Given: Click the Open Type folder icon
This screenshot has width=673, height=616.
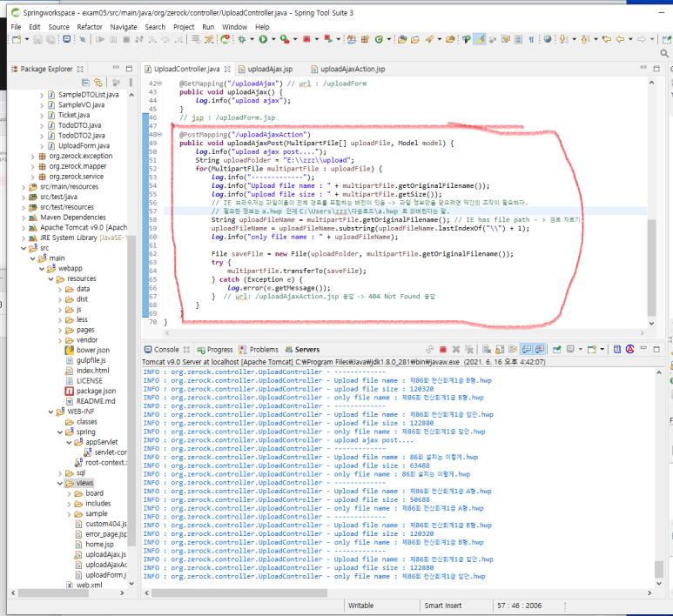Looking at the screenshot, I should coord(402,39).
